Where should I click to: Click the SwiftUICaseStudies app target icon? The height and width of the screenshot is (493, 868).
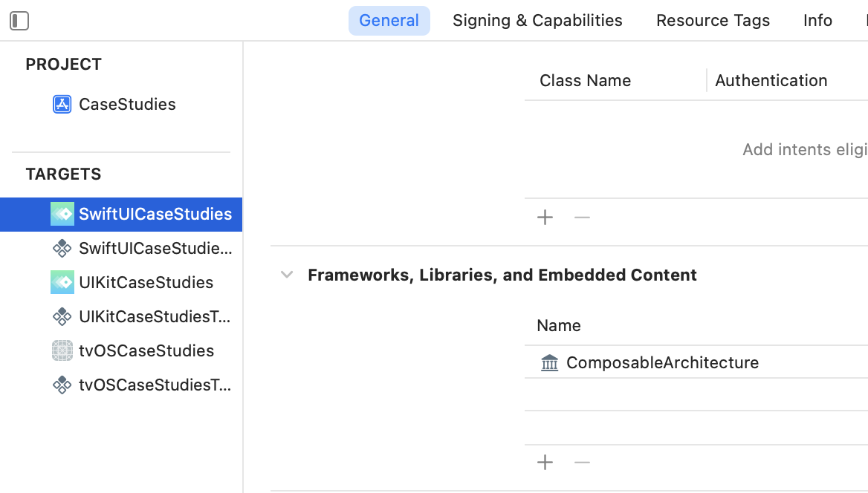[62, 214]
